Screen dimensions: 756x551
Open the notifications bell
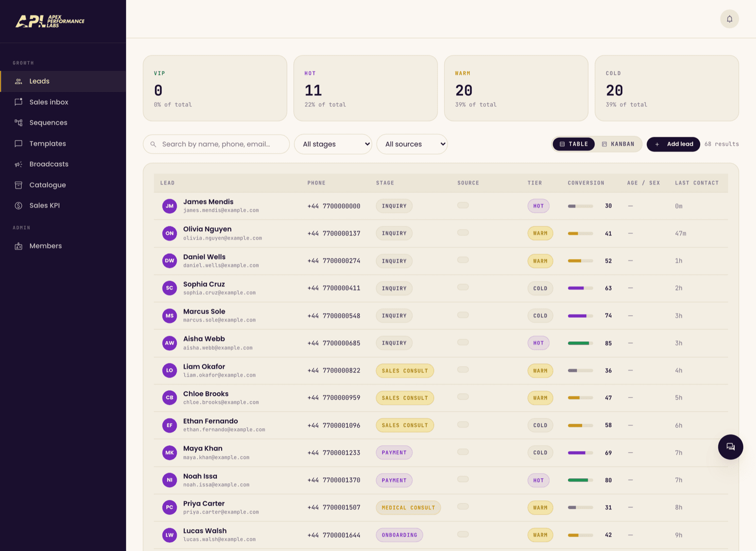(x=729, y=19)
